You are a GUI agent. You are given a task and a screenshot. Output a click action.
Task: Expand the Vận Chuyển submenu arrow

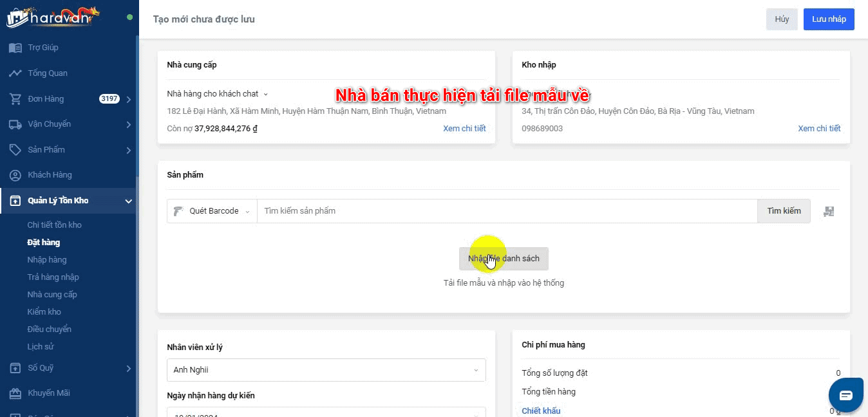(x=129, y=124)
